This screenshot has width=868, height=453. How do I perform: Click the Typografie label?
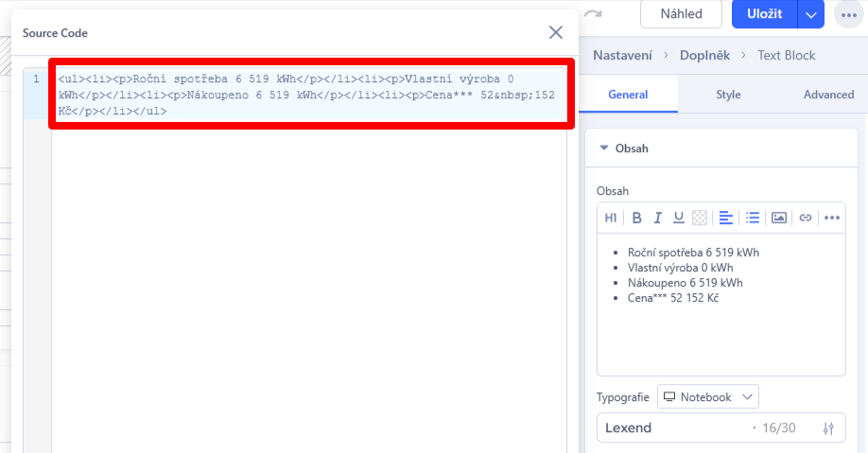click(622, 397)
